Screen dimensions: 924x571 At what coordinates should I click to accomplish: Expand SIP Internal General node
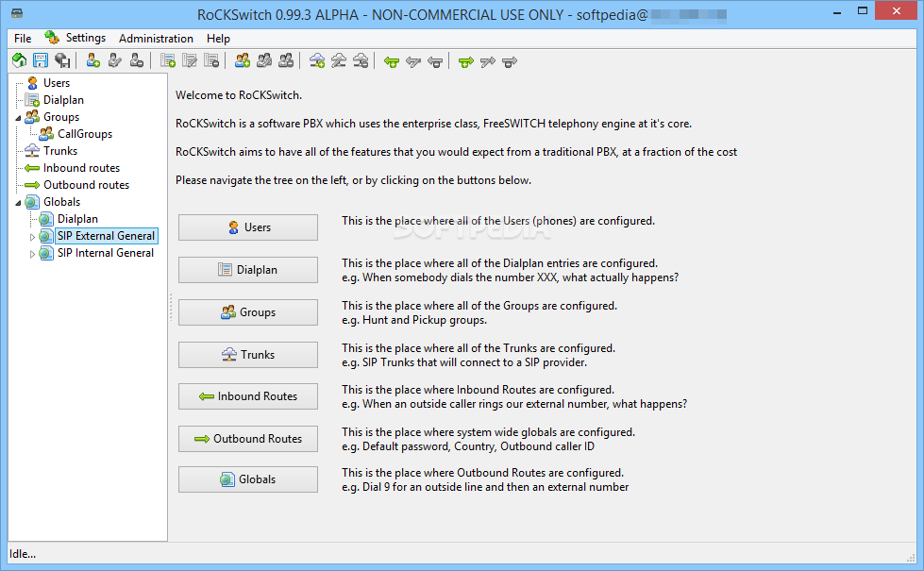[32, 254]
